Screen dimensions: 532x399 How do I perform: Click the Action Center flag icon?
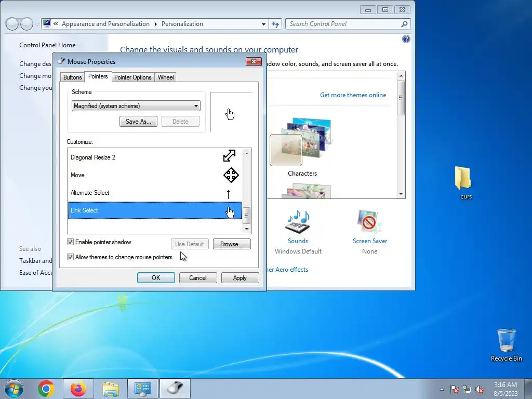(455, 389)
